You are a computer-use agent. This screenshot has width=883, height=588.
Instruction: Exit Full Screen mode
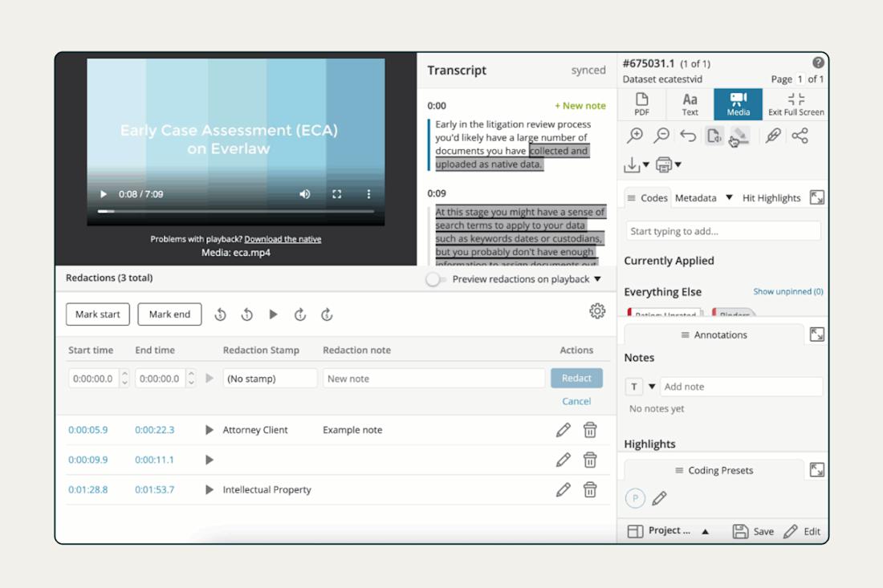tap(796, 104)
